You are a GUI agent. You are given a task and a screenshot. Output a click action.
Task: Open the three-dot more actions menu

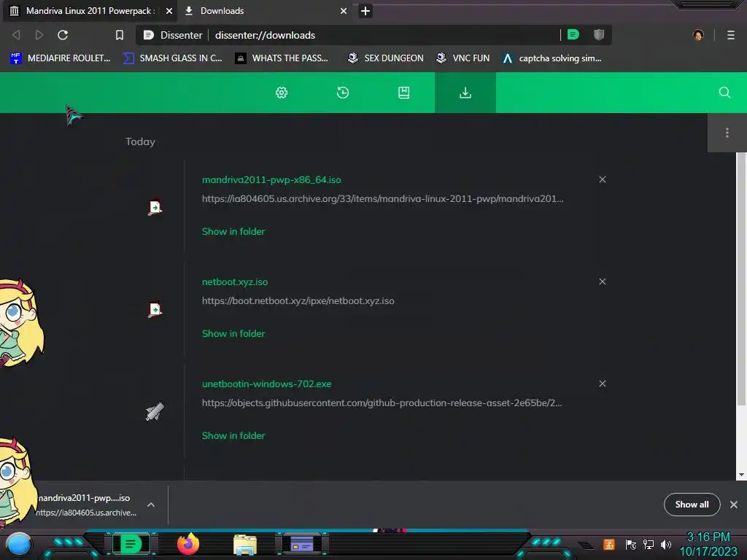[x=727, y=133]
